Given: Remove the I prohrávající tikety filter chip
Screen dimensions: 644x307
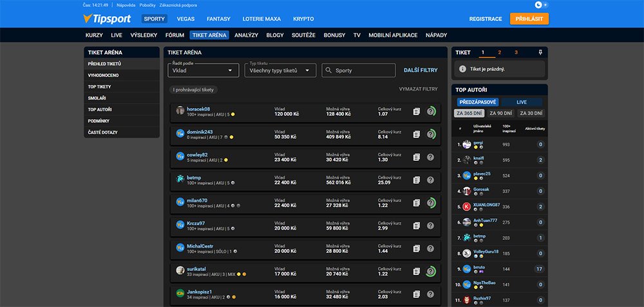Looking at the screenshot, I should click(x=194, y=89).
